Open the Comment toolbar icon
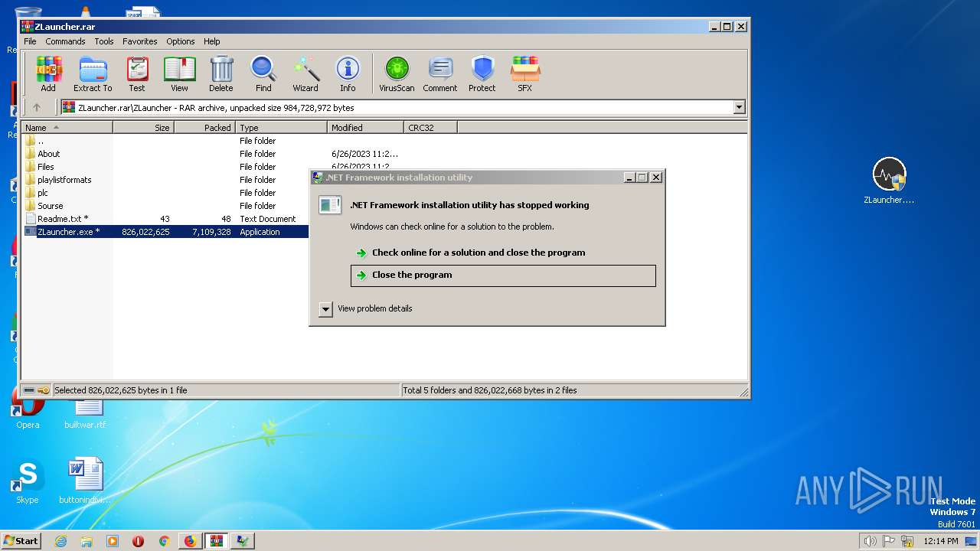 pos(440,74)
